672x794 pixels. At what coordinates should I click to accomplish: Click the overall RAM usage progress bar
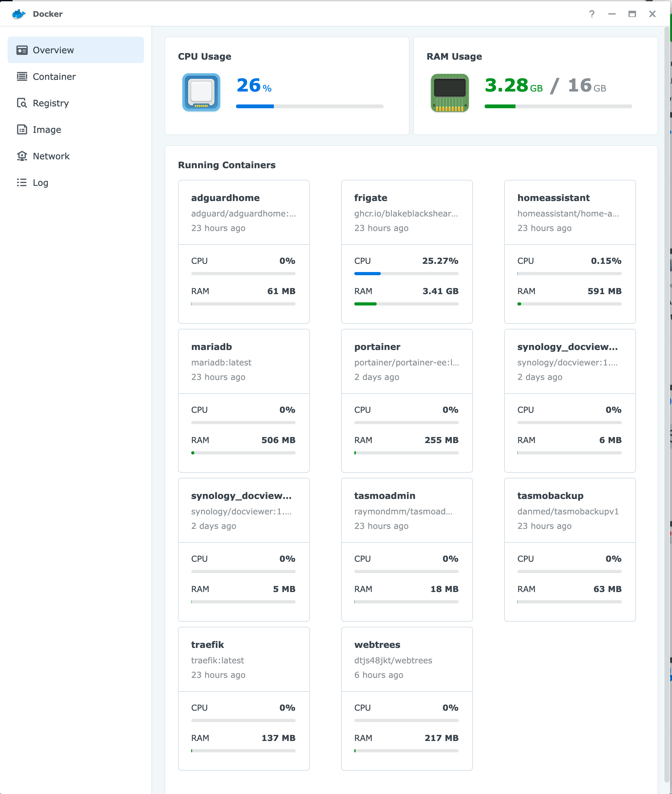click(x=558, y=106)
